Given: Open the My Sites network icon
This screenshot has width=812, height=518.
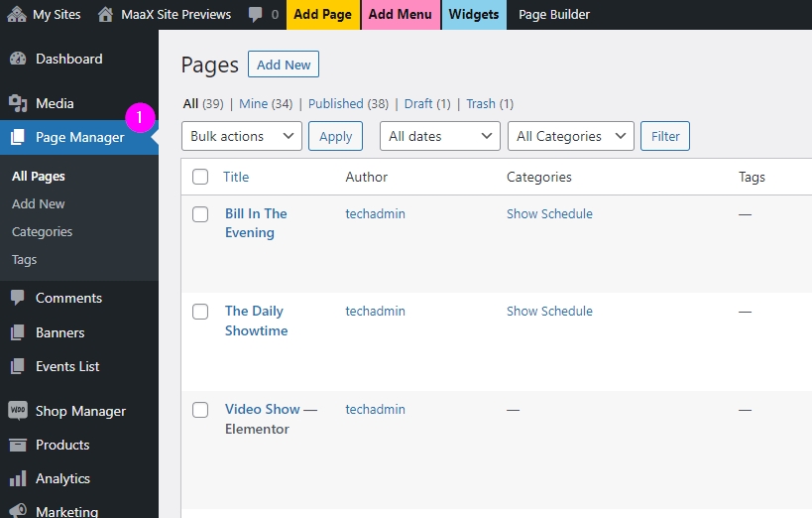Looking at the screenshot, I should (17, 14).
